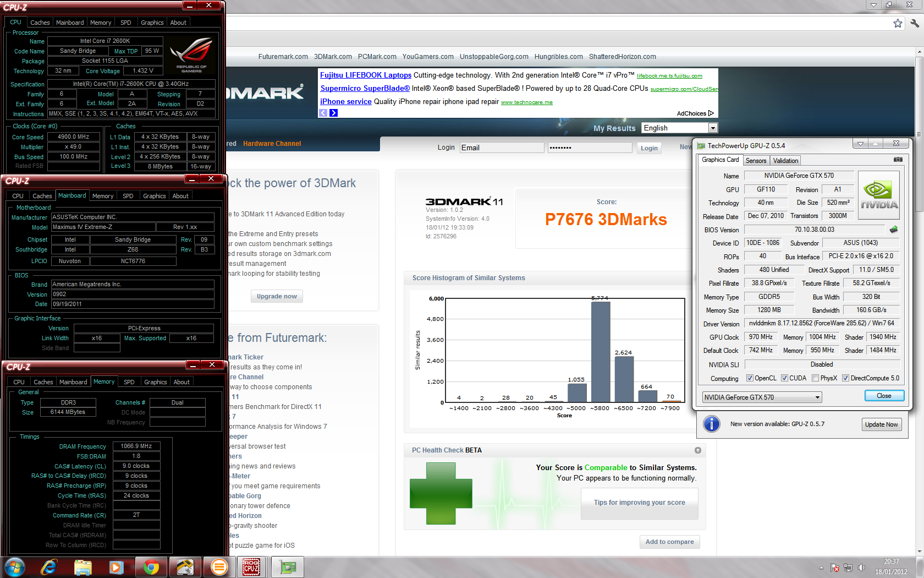Open the volume speaker tray icon
Image resolution: width=924 pixels, height=578 pixels.
click(862, 568)
